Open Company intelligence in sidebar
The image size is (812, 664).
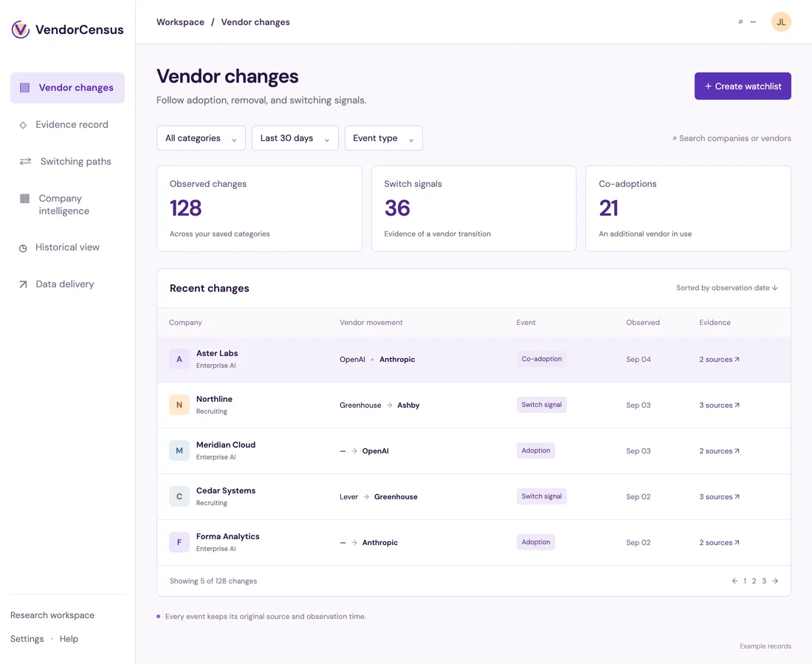point(67,205)
